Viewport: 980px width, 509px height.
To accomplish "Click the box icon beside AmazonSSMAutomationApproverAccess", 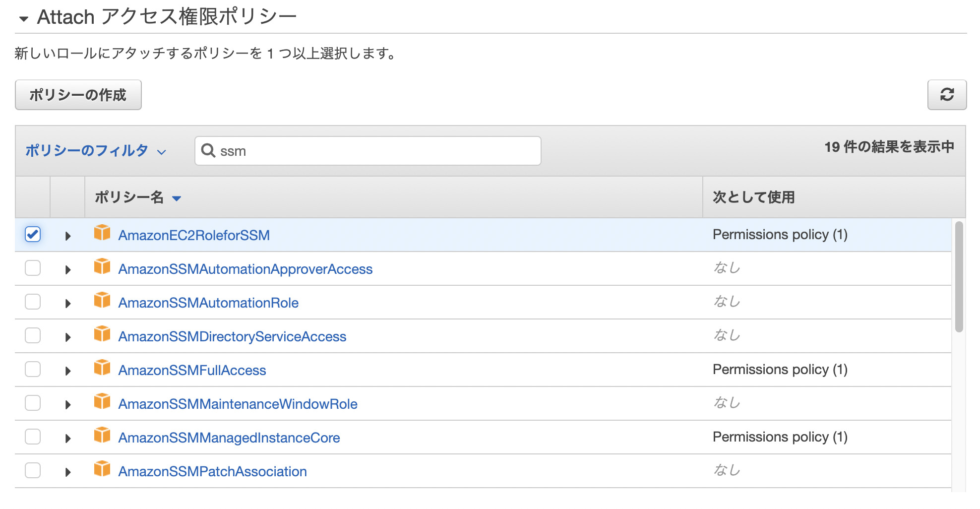I will (x=102, y=266).
